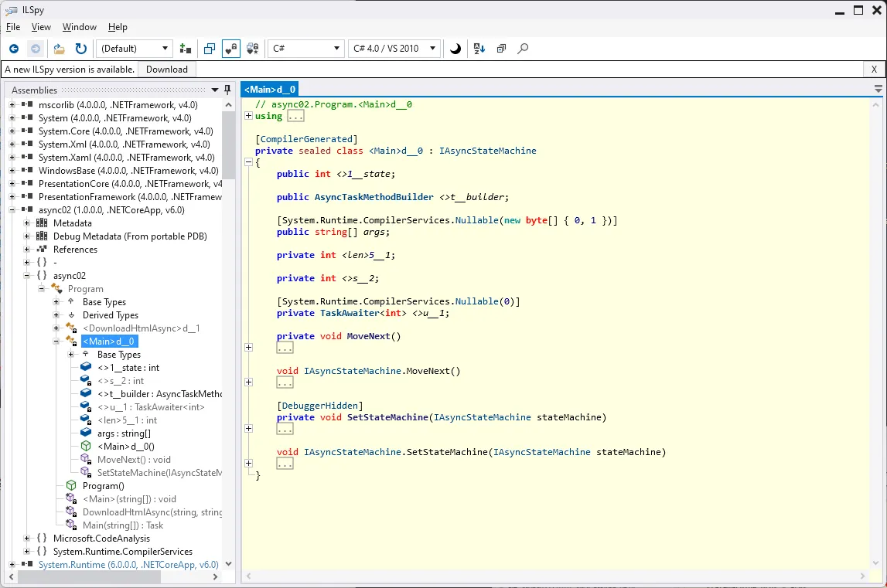887x588 pixels.
Task: Open the assembly list (Default) dropdown
Action: (x=135, y=49)
